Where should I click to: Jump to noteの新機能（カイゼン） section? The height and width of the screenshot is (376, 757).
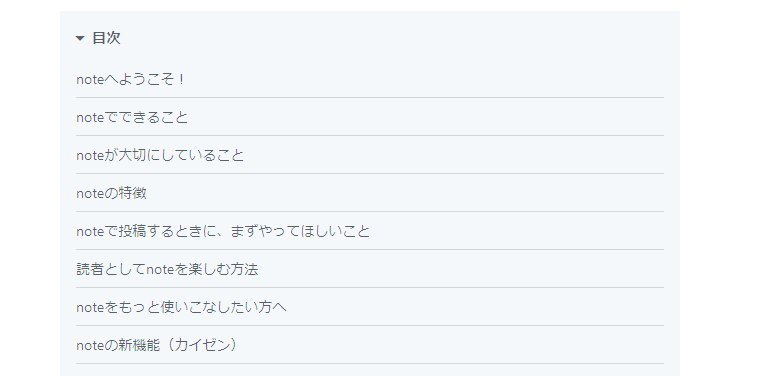point(157,345)
